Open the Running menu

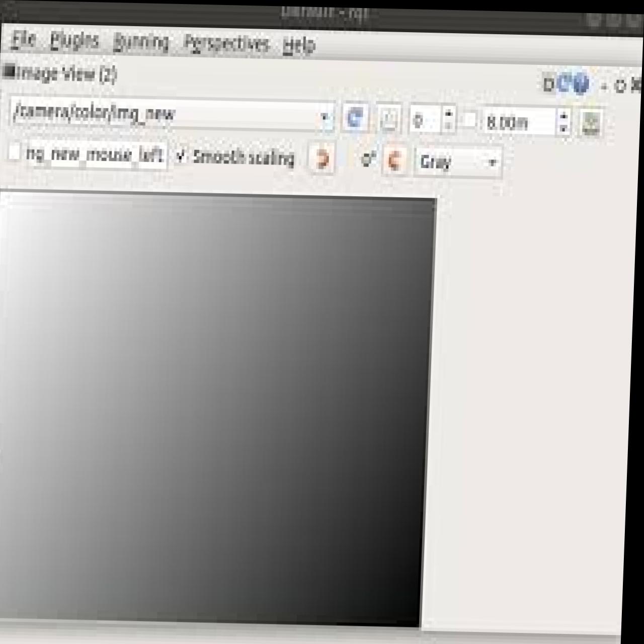tap(140, 42)
